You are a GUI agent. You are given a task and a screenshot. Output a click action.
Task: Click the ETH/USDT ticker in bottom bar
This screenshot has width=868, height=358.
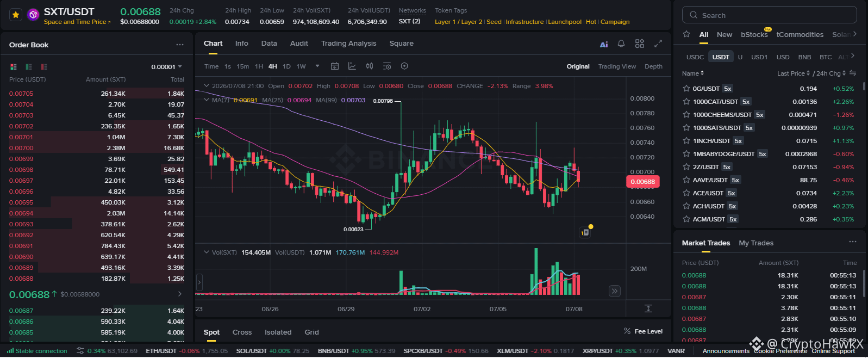click(186, 351)
